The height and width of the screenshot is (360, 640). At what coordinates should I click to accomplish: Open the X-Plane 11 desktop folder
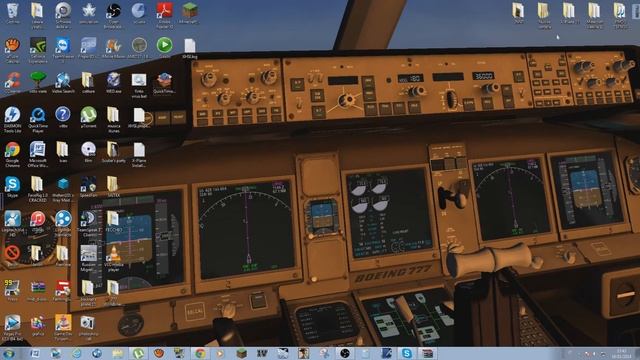tap(569, 14)
